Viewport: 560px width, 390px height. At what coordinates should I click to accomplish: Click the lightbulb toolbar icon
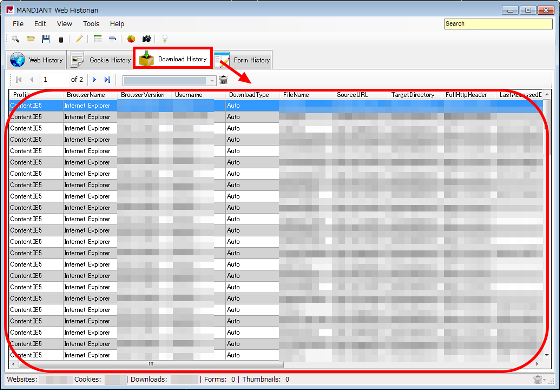pyautogui.click(x=165, y=39)
